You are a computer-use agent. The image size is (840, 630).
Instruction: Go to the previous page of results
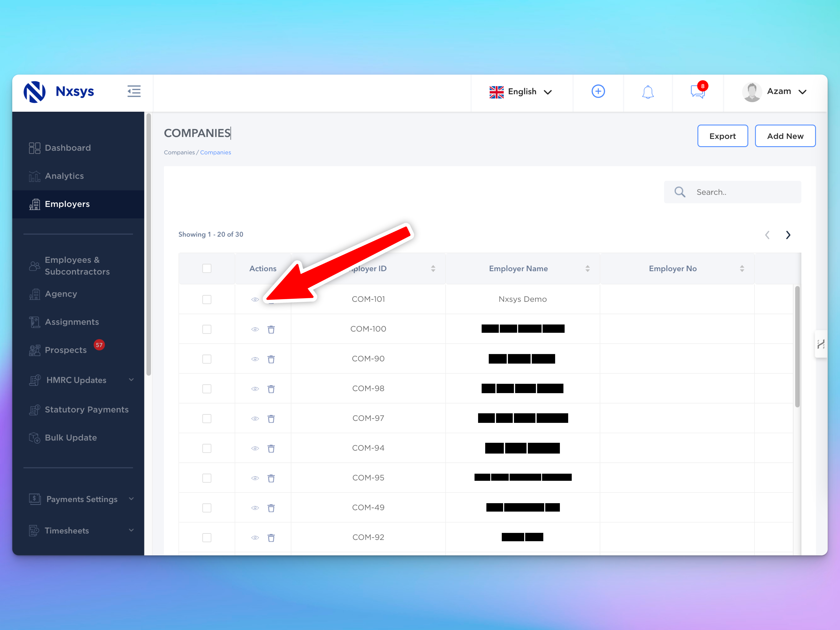pos(767,235)
